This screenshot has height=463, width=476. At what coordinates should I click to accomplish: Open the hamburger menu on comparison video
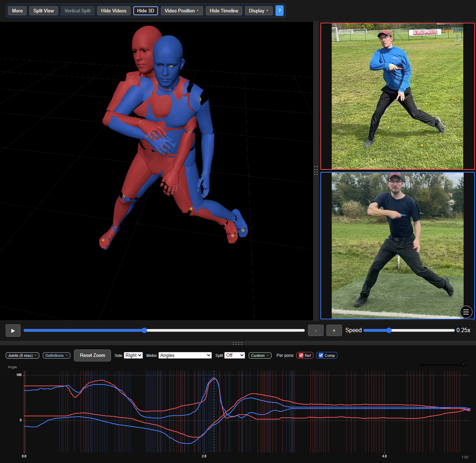click(466, 312)
